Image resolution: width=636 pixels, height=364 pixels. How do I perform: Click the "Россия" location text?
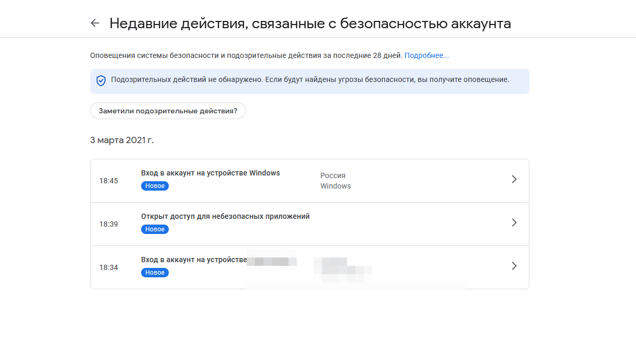coord(333,175)
